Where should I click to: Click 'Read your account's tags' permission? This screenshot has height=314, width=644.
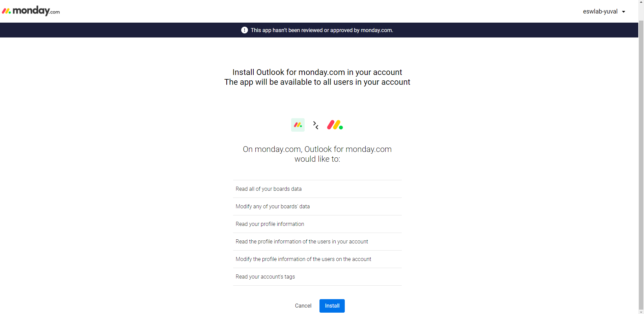(x=317, y=277)
